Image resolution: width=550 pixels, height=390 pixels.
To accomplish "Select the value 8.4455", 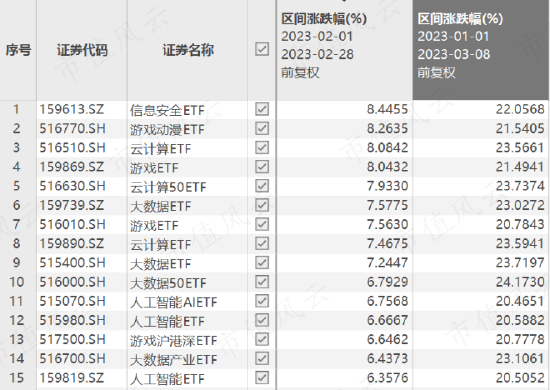I will [x=388, y=109].
